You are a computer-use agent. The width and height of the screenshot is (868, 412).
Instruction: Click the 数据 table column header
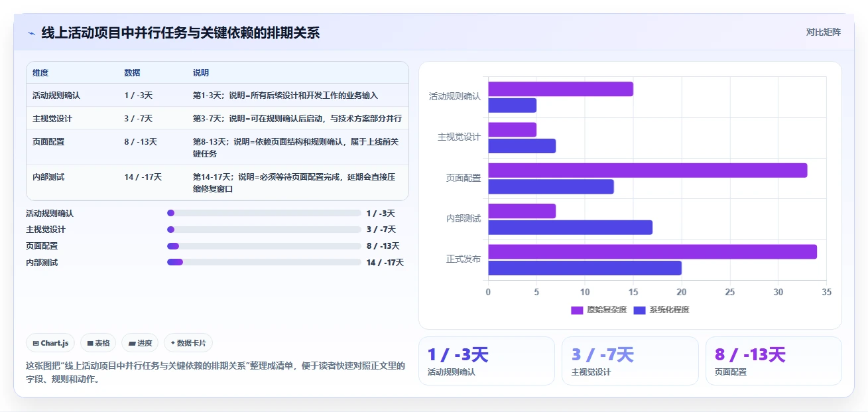coord(132,73)
